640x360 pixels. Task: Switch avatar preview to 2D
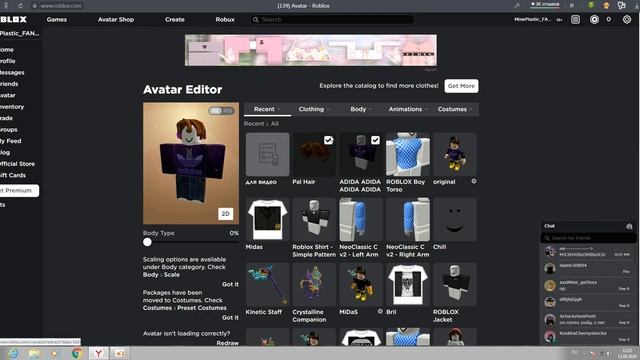(225, 213)
